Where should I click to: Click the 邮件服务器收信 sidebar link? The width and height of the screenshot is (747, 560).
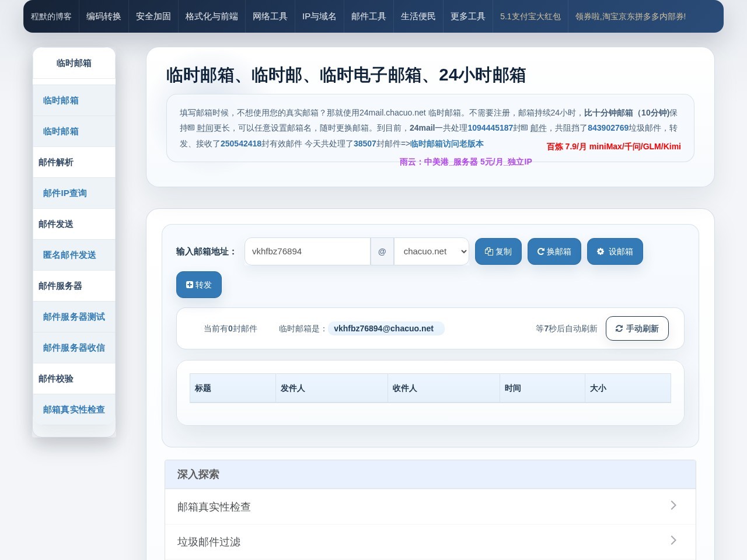[x=74, y=348]
